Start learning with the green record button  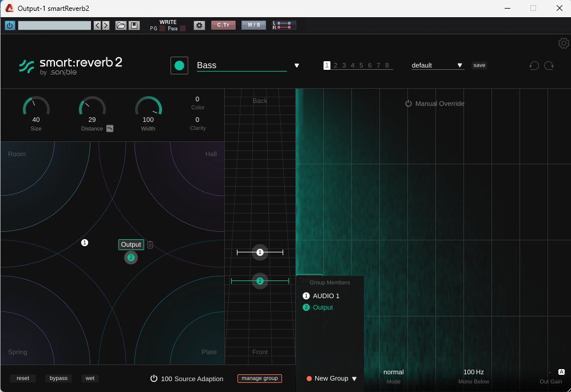point(179,66)
